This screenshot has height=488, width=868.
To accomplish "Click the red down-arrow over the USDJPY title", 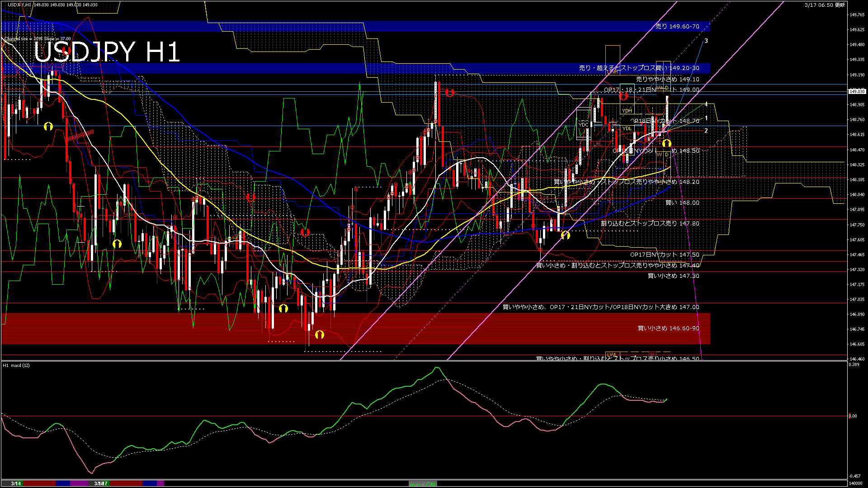I will coord(66,50).
